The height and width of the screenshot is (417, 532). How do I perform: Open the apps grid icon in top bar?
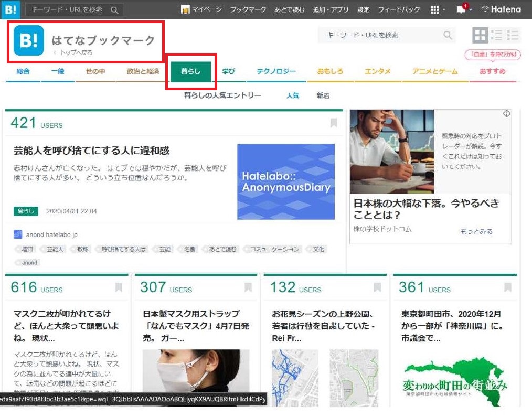click(434, 10)
